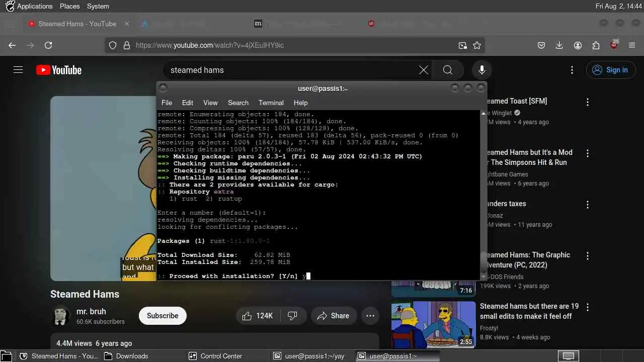Open Applications menu in top panel
This screenshot has width=644, height=362.
pos(29,6)
